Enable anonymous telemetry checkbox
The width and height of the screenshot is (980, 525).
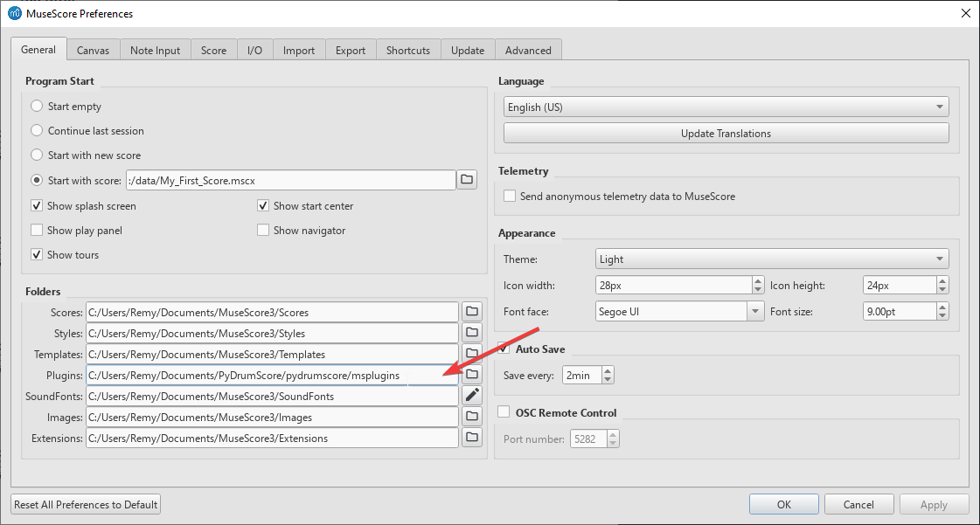click(x=510, y=196)
